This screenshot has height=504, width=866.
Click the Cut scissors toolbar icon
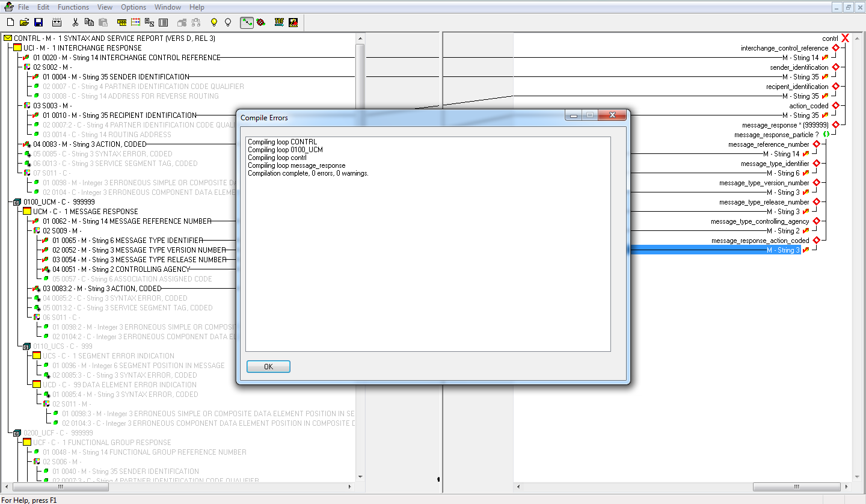click(x=75, y=22)
